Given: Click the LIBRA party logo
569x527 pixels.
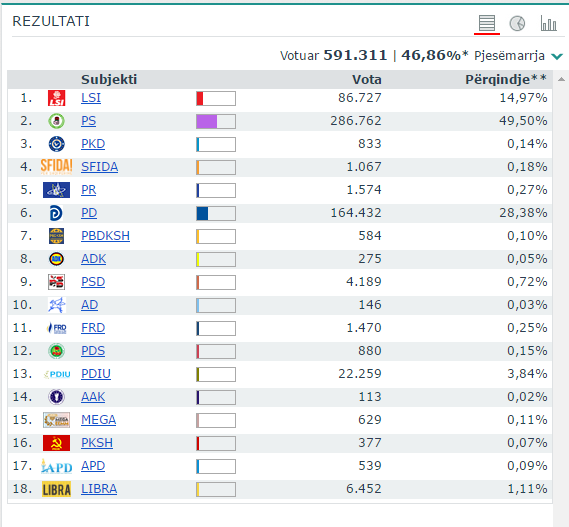Looking at the screenshot, I should 56,489.
